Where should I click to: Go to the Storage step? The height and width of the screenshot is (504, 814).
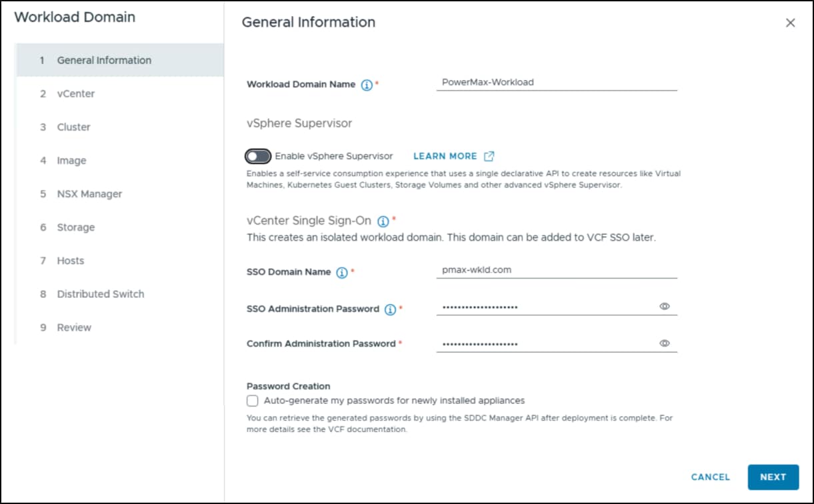pos(120,227)
